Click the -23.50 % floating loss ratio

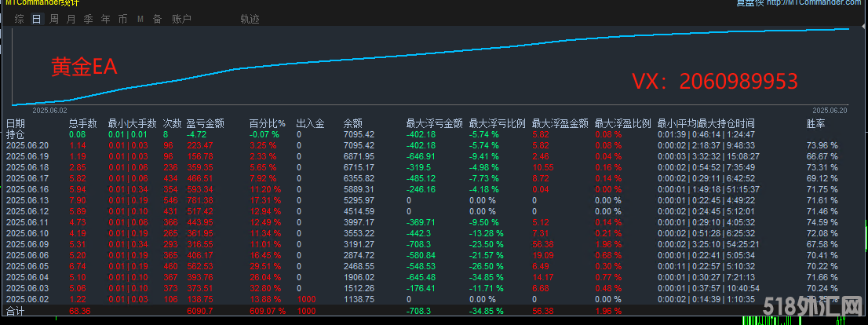tap(486, 244)
